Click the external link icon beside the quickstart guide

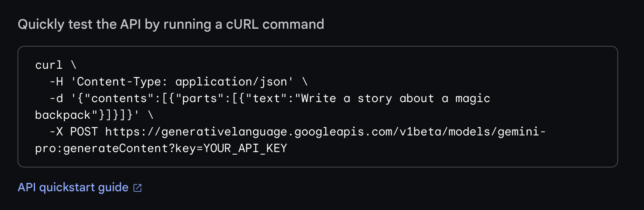pos(137,188)
